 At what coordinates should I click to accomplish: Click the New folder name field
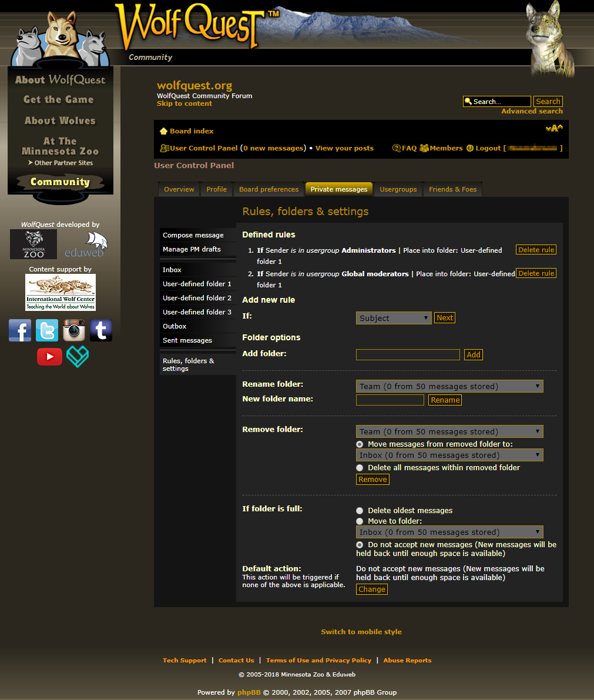(390, 400)
